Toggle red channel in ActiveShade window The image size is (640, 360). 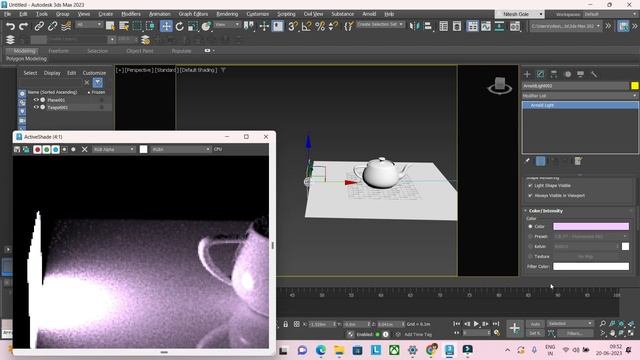click(x=37, y=149)
